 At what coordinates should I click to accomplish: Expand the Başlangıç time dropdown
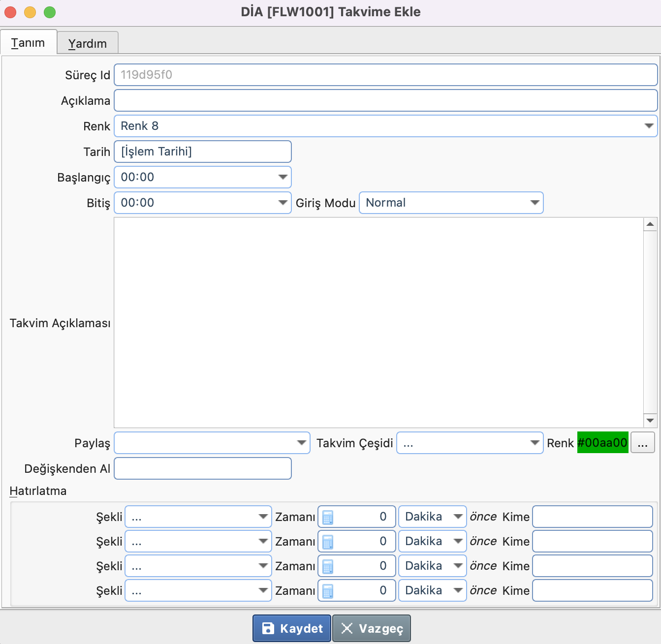tap(283, 177)
